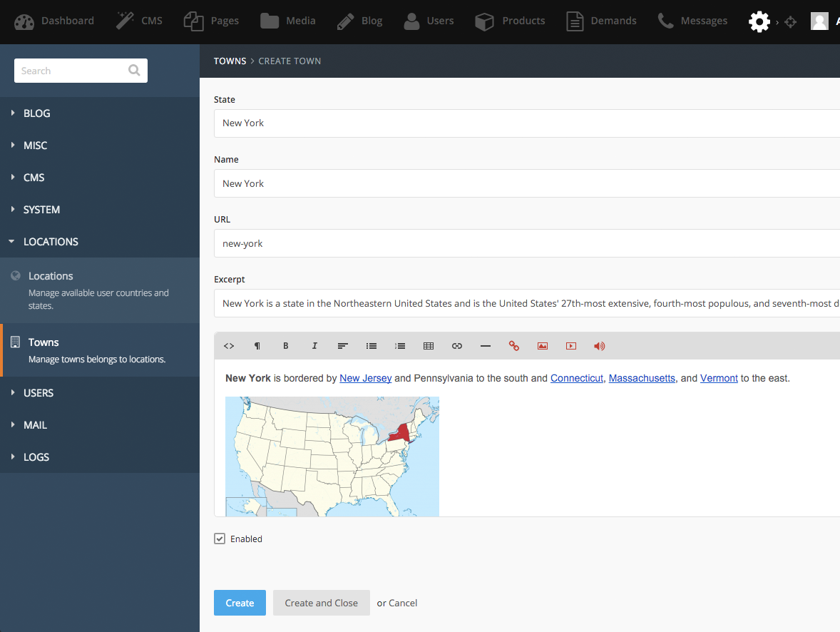The image size is (840, 632).
Task: Open the Vermont hyperlink
Action: tap(719, 379)
